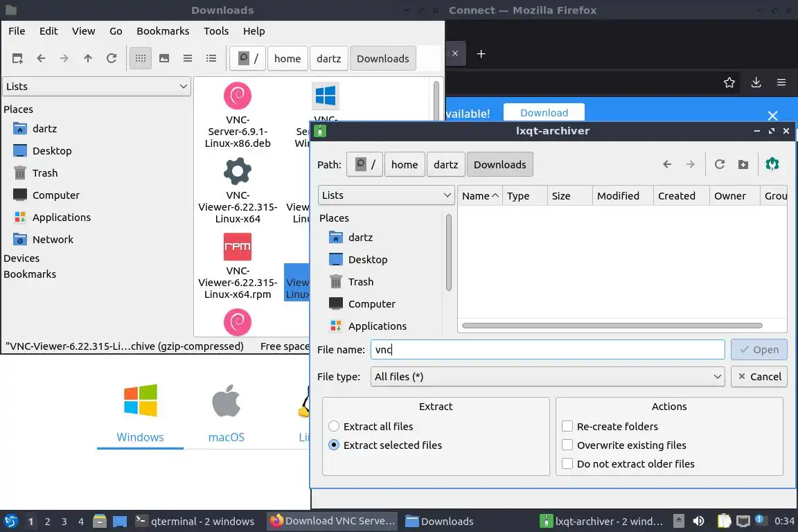The image size is (798, 532).
Task: Open the Bookmarks menu
Action: (163, 31)
